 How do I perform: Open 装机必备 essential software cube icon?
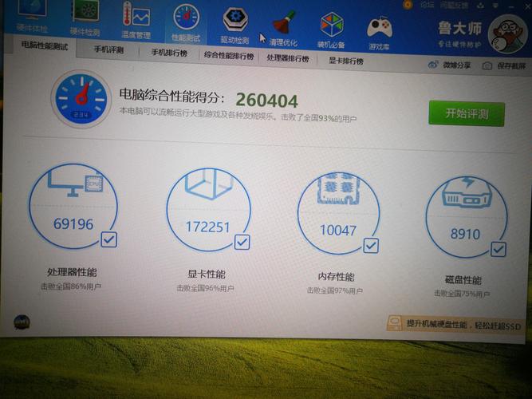pyautogui.click(x=332, y=30)
